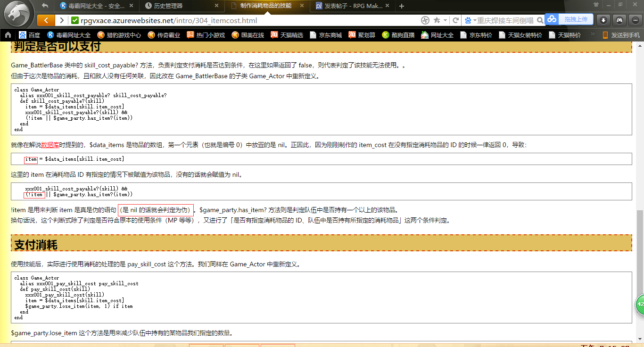Select the 制作消耗物品的技能 tab

point(267,6)
